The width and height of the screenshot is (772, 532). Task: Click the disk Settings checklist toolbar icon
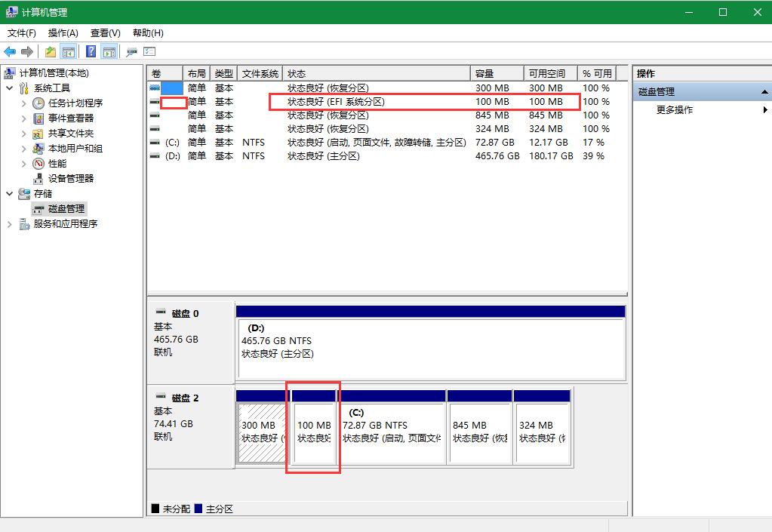click(149, 52)
